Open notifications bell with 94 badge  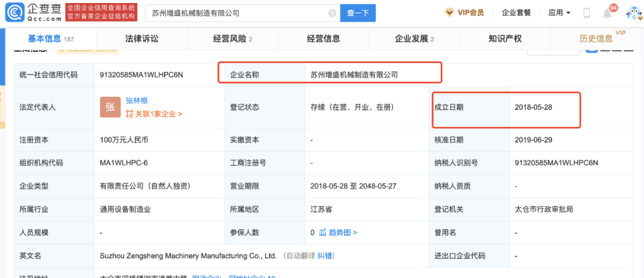pos(608,13)
